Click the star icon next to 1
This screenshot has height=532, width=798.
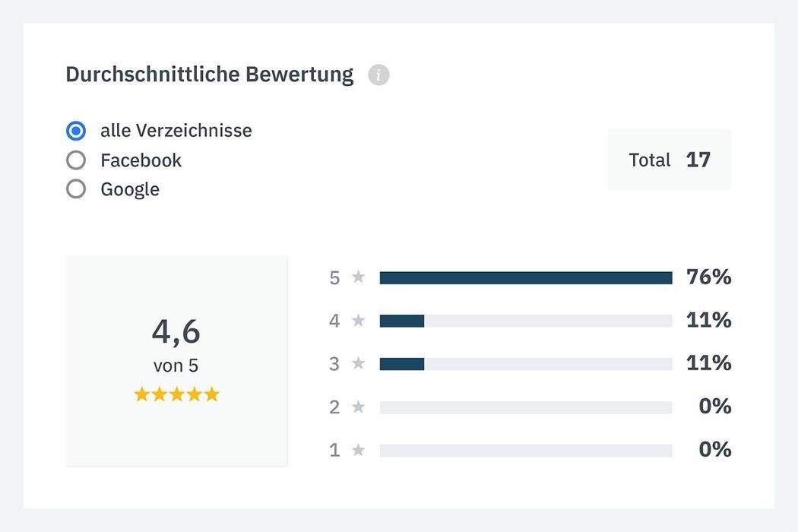point(359,451)
